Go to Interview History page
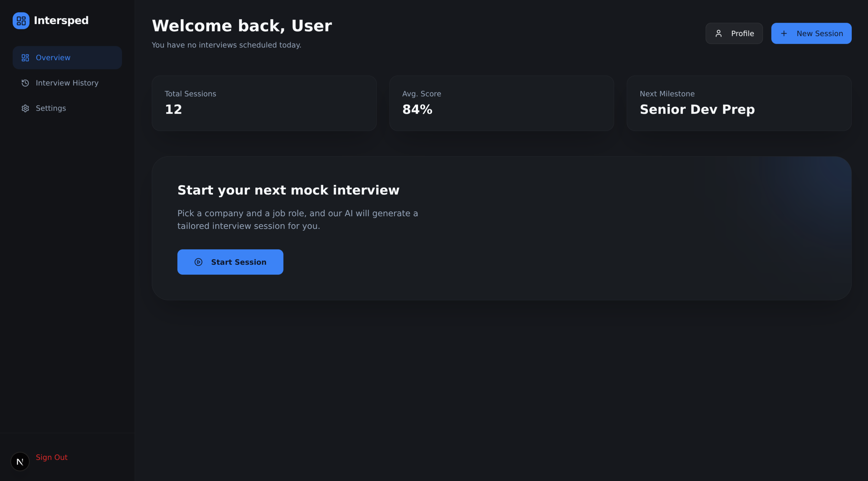The width and height of the screenshot is (868, 481). point(67,83)
